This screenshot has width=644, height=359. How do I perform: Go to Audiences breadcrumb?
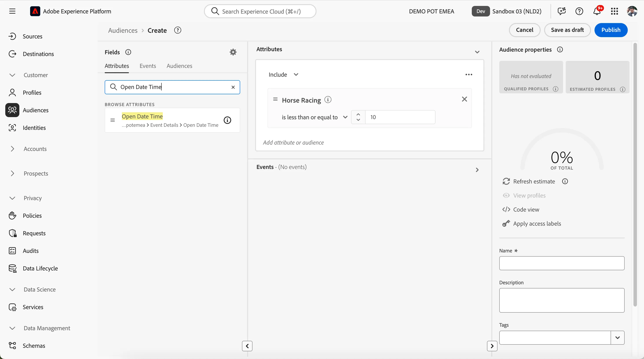point(123,31)
